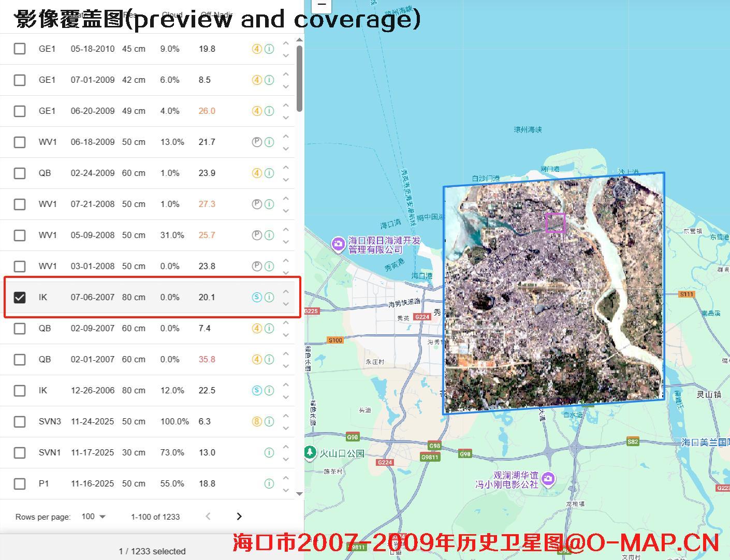The image size is (730, 560).
Task: Check the checkbox for the SVN3 11-24-2025 row
Action: 20,421
